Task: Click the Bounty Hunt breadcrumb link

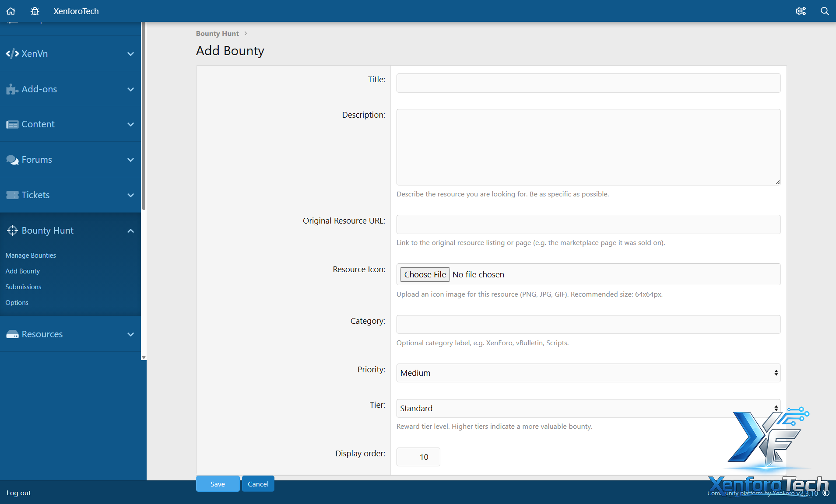Action: pos(217,34)
